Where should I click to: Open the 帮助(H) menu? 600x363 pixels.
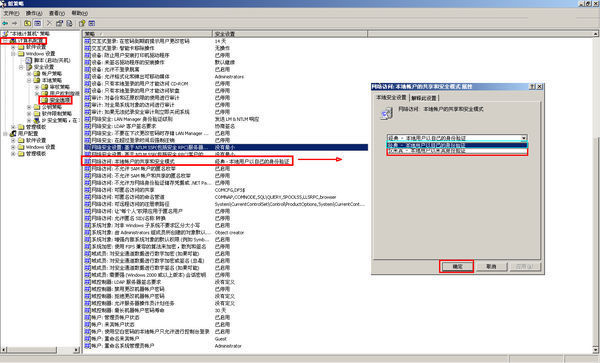79,13
